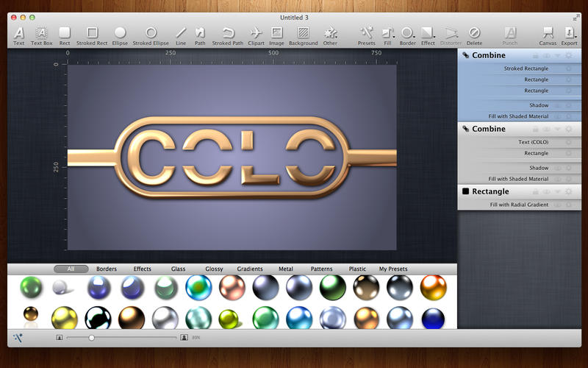
Task: Click the zoom slider knob
Action: click(91, 338)
